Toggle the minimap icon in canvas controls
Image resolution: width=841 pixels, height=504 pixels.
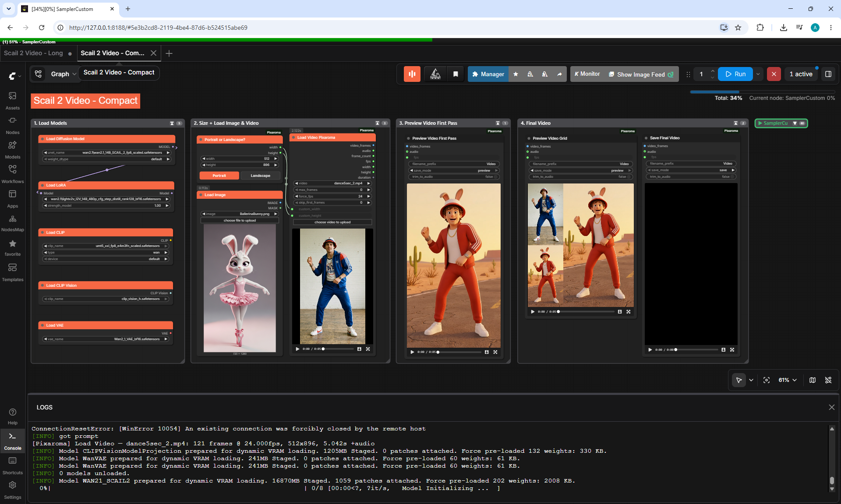(x=813, y=380)
